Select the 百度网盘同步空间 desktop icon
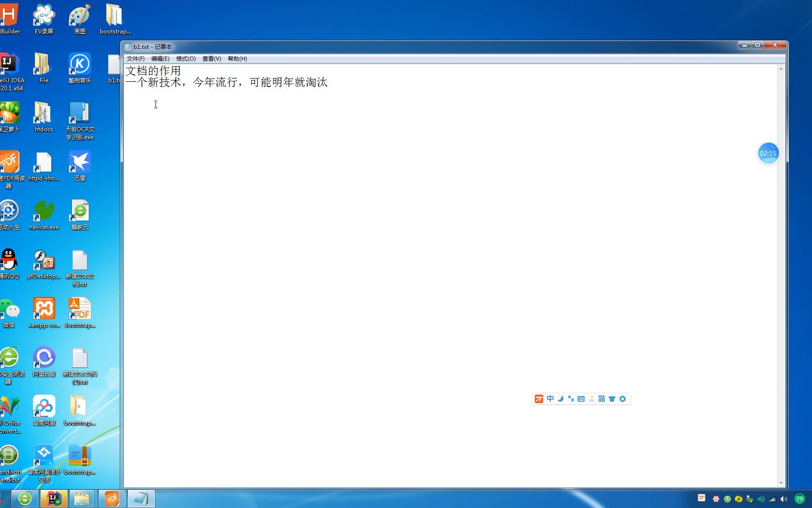The height and width of the screenshot is (508, 812). pos(44,463)
